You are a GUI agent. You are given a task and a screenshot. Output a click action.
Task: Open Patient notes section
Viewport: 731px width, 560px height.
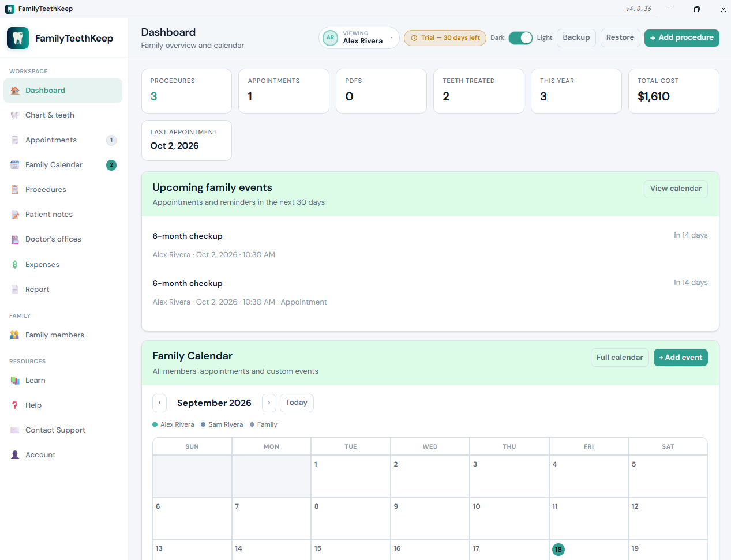(x=63, y=215)
